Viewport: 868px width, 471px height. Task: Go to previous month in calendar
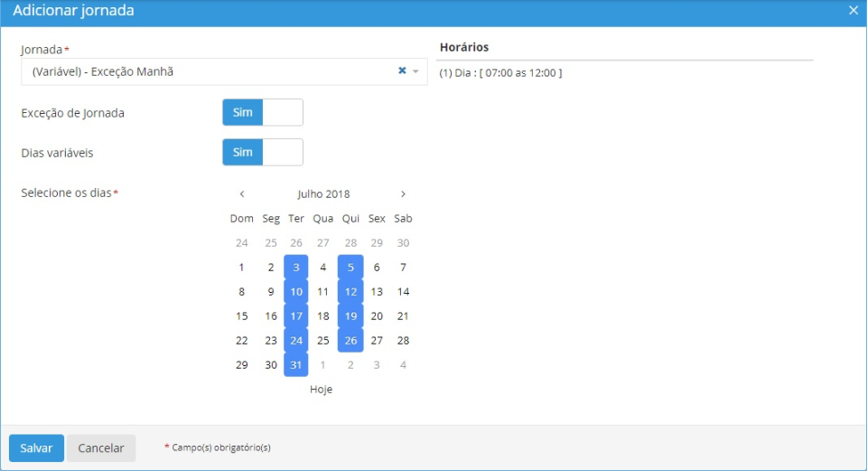pyautogui.click(x=242, y=193)
